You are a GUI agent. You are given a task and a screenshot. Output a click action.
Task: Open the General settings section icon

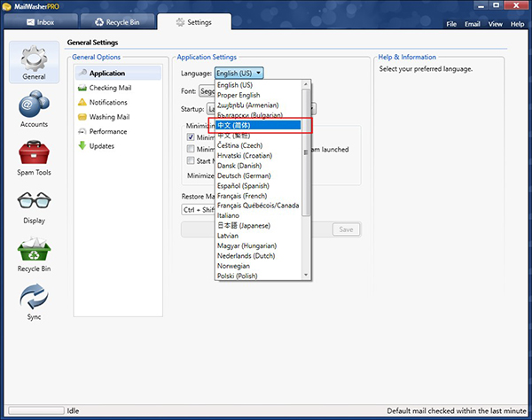pos(34,59)
